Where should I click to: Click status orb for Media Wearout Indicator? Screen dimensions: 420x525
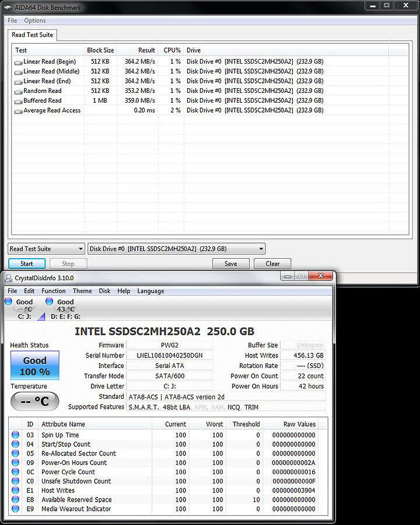(x=15, y=509)
